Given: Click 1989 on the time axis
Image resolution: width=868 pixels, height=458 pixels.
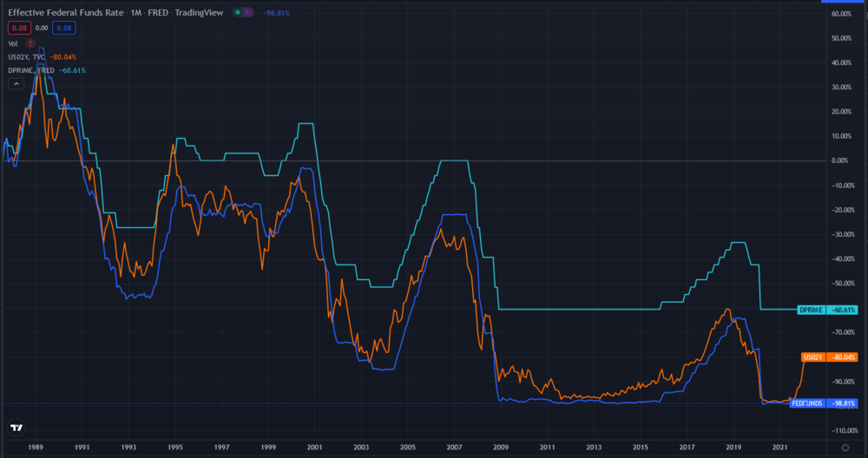Looking at the screenshot, I should [x=36, y=447].
